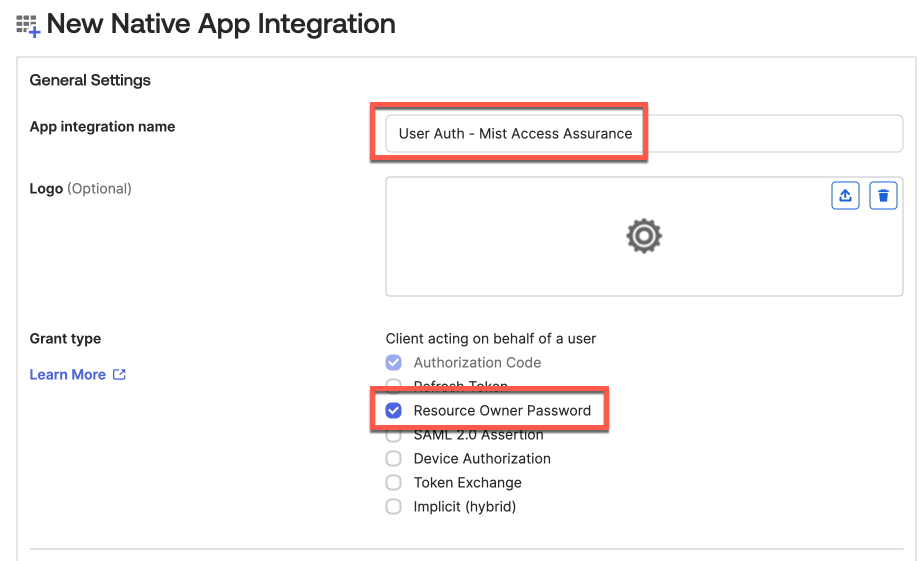Click the 'General Settings' section heading

(90, 80)
